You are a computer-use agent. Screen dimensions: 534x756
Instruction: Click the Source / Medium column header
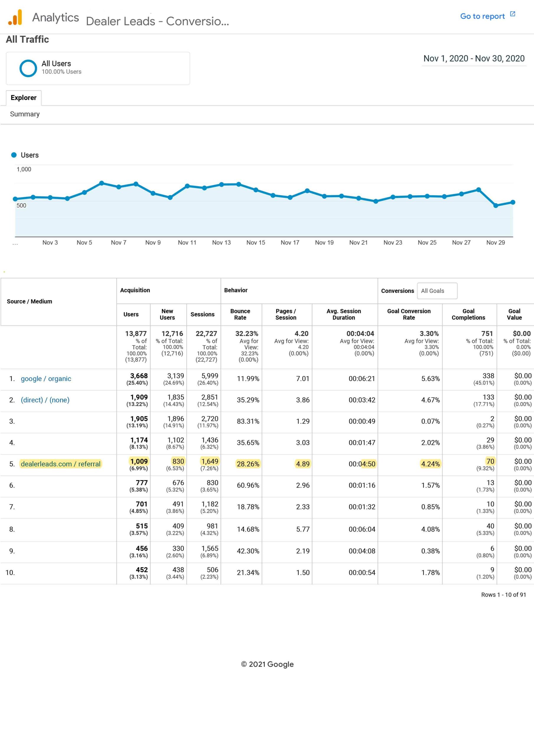click(x=29, y=301)
